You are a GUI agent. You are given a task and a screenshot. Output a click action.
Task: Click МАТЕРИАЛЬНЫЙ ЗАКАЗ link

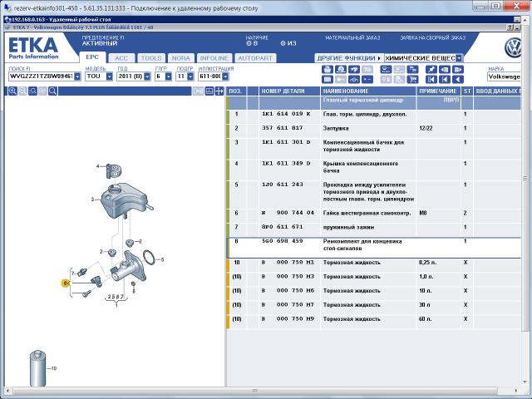pos(352,37)
